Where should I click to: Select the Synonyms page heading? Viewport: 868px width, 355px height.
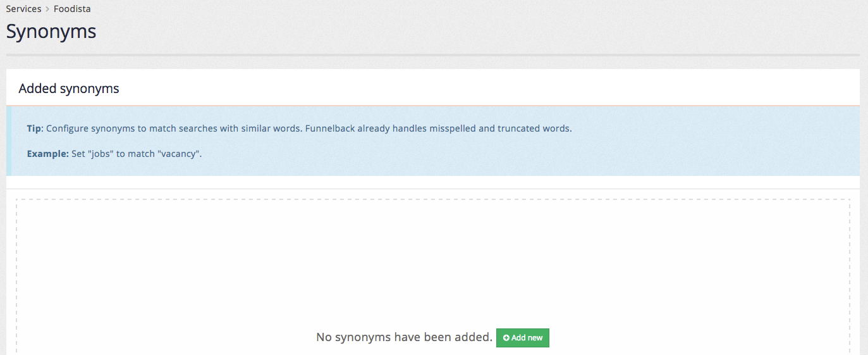(51, 31)
